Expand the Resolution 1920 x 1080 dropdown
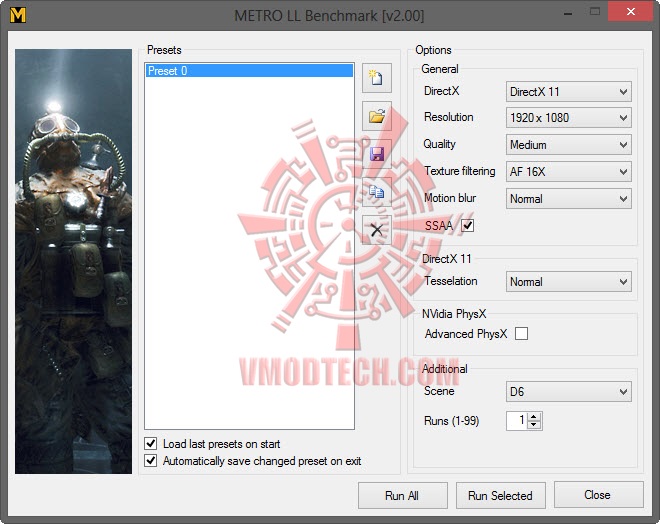The width and height of the screenshot is (660, 524). [x=568, y=117]
